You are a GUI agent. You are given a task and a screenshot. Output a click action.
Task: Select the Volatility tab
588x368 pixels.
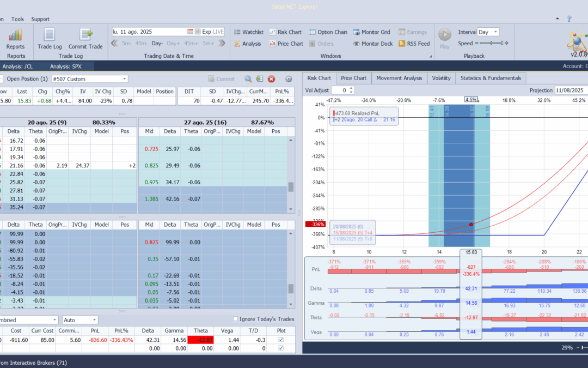pyautogui.click(x=441, y=78)
